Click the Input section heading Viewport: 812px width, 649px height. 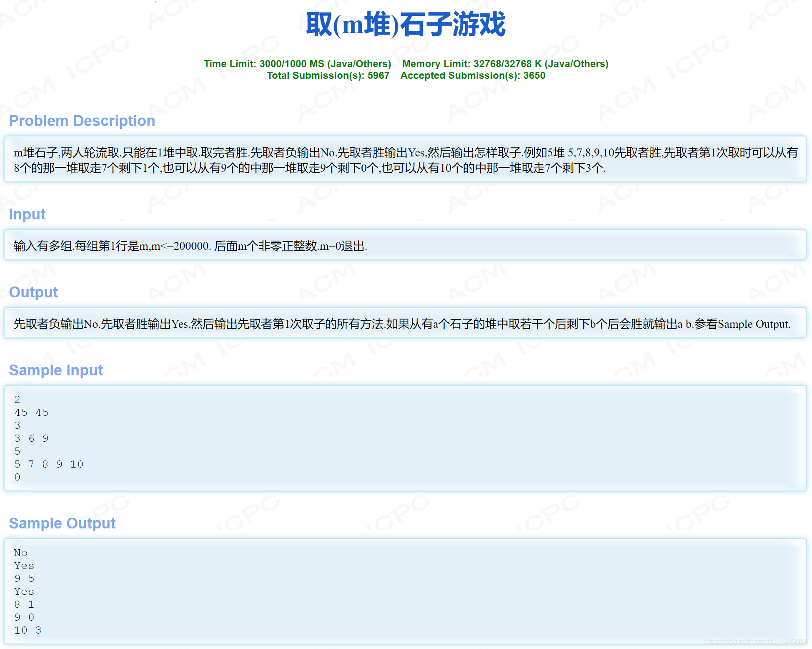[27, 214]
